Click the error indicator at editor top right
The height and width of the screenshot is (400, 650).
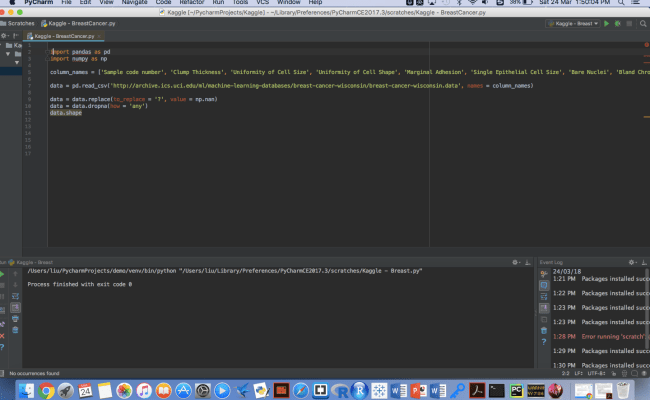pyautogui.click(x=646, y=45)
